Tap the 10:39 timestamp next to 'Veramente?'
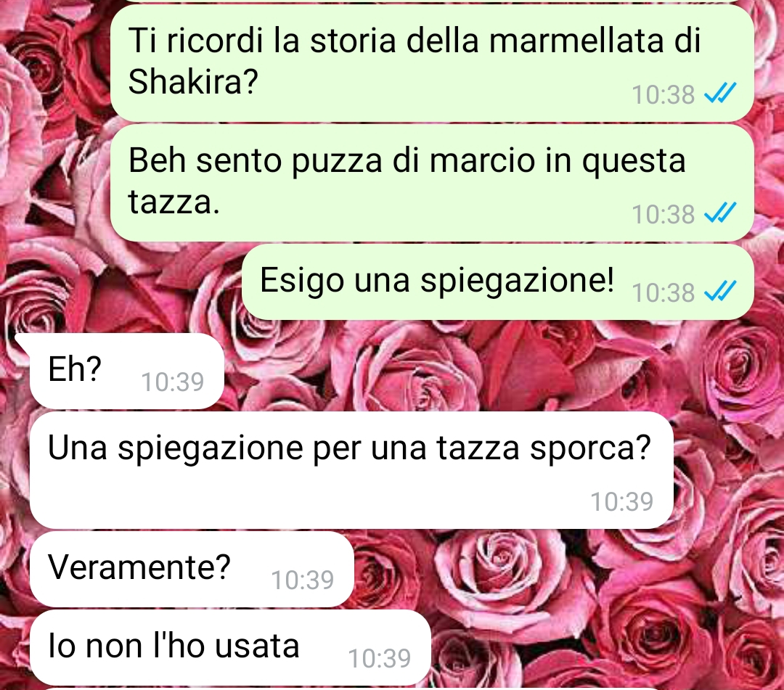 (303, 580)
